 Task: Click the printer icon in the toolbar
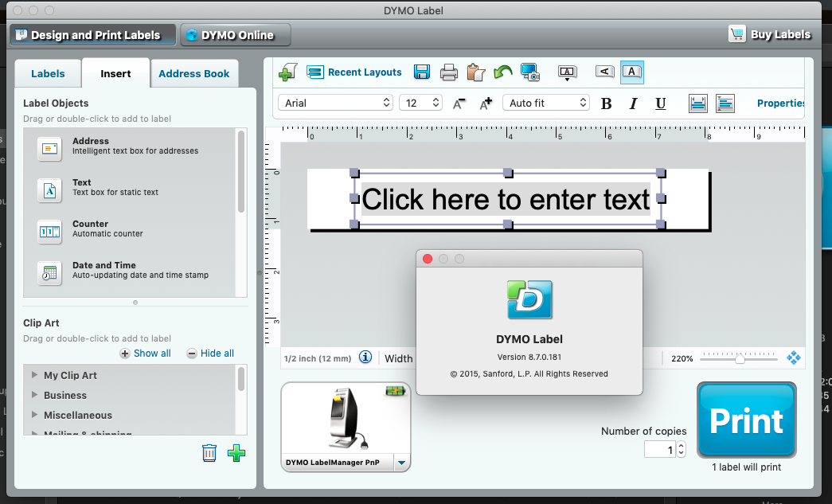click(x=449, y=72)
